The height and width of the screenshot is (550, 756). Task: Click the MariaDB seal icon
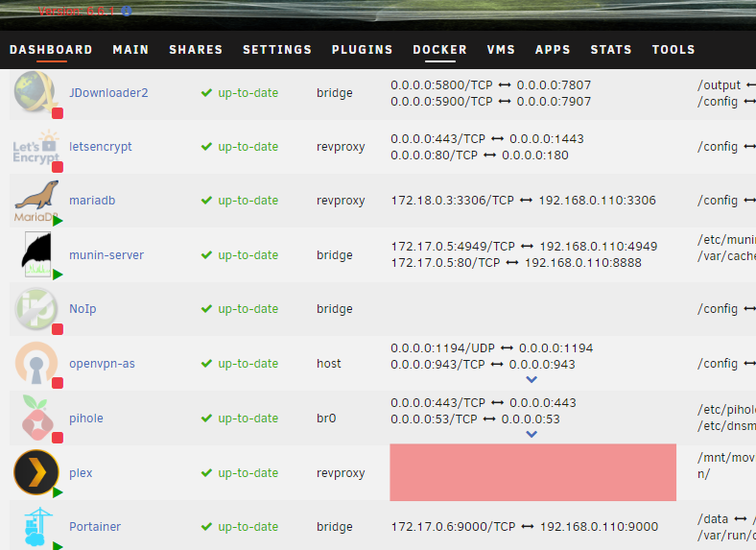point(36,201)
